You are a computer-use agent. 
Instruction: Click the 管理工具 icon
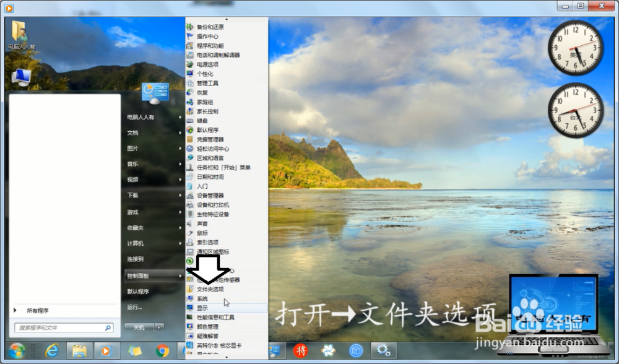click(190, 84)
